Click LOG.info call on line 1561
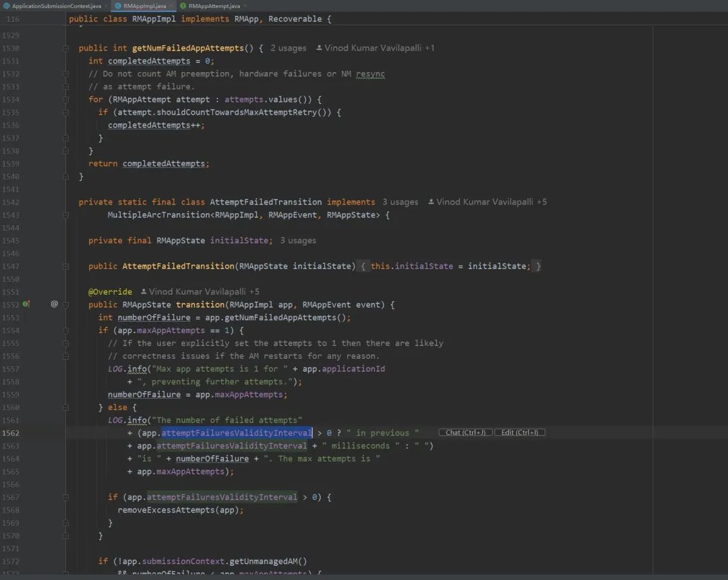 click(x=127, y=419)
